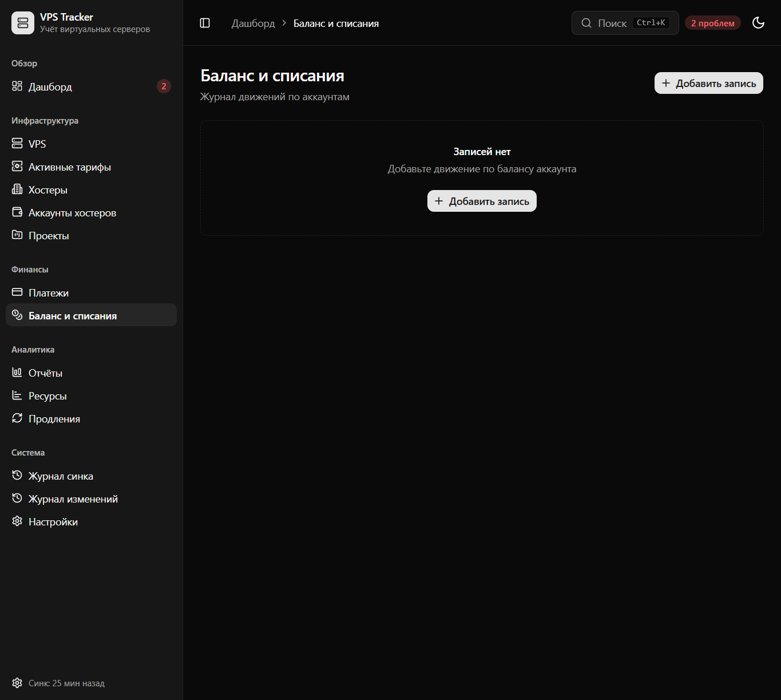Screen dimensions: 781x700
Task: Select the Хостеры building icon
Action: (17, 189)
